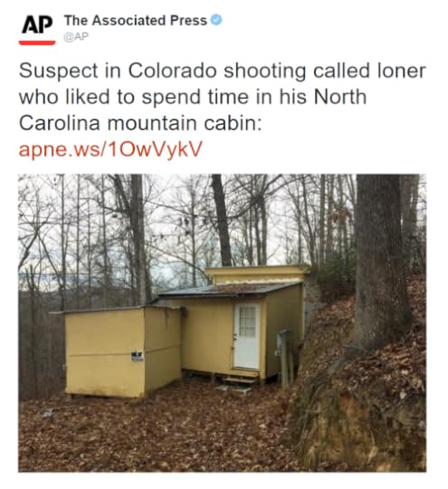Follow the apne.ws/1OwVykV link
This screenshot has width=448, height=489.
pyautogui.click(x=110, y=149)
